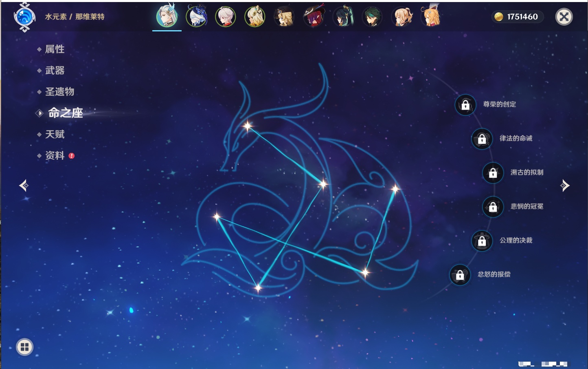Open the 资料 profile tab
This screenshot has height=369, width=588.
tap(55, 155)
